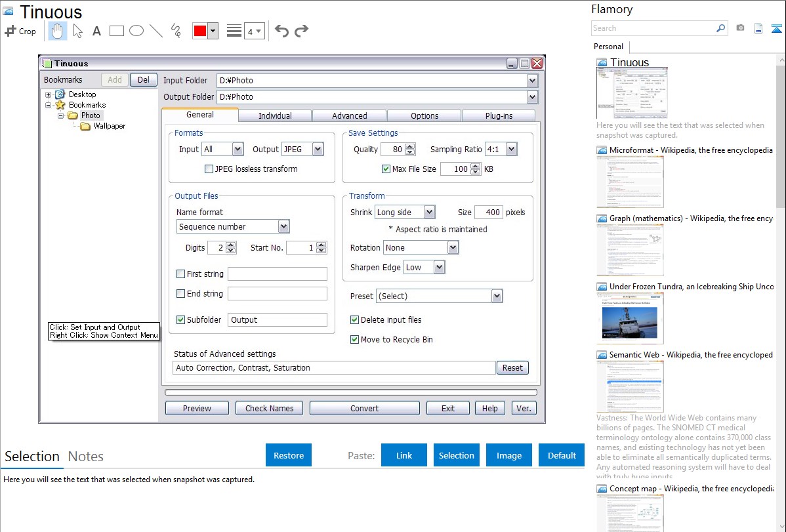Enable the First string checkbox
The width and height of the screenshot is (786, 532).
click(181, 274)
